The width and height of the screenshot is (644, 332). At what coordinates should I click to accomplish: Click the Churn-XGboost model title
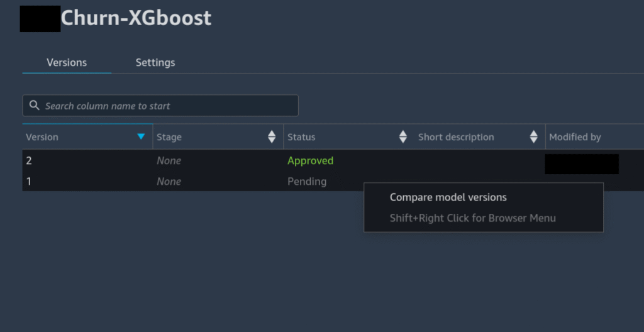pyautogui.click(x=136, y=19)
